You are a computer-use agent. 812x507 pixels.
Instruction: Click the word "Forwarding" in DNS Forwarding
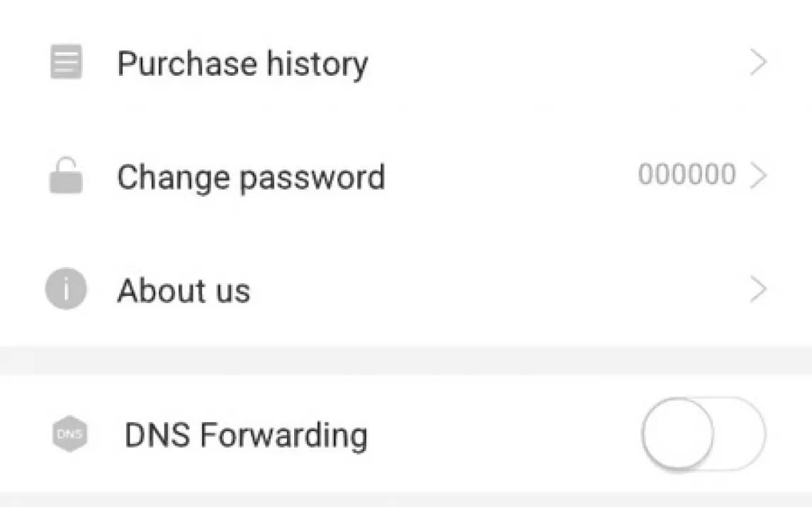tap(283, 435)
